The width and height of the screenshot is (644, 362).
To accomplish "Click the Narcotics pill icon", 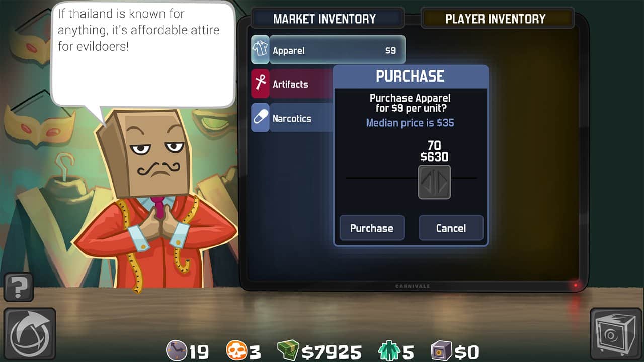I will 261,118.
